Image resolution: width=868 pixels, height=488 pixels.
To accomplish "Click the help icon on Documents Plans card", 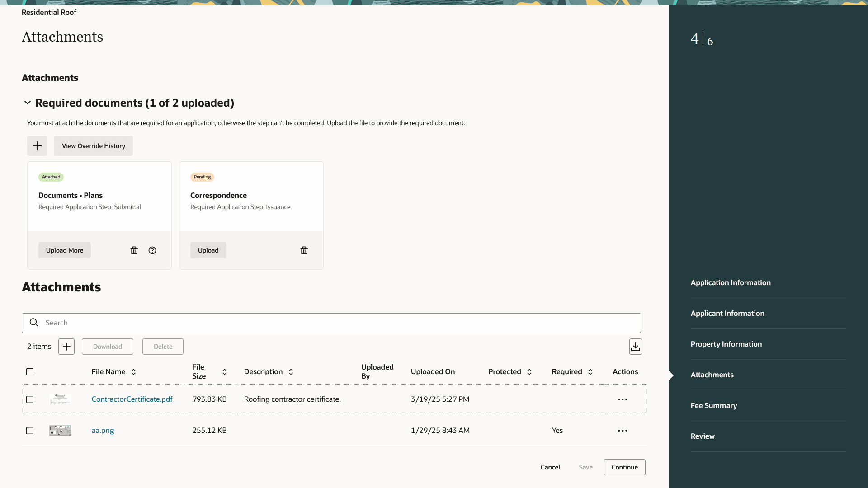I will 152,250.
